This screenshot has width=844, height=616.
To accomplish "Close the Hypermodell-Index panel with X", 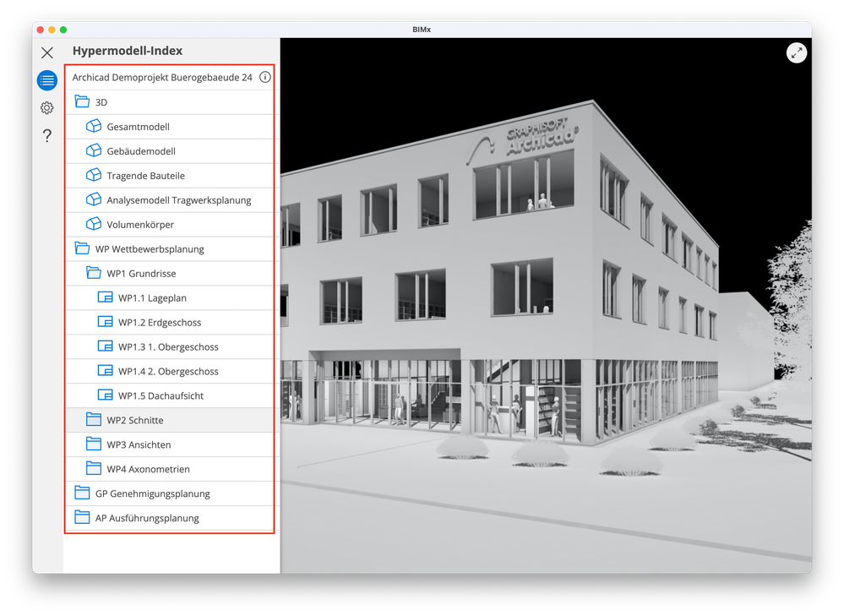I will click(47, 52).
